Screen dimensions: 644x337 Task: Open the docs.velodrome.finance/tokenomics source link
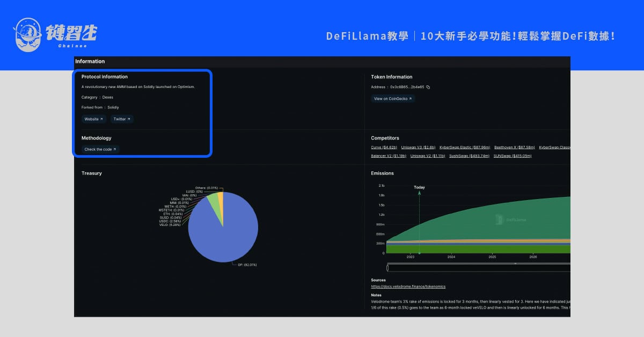(x=408, y=287)
